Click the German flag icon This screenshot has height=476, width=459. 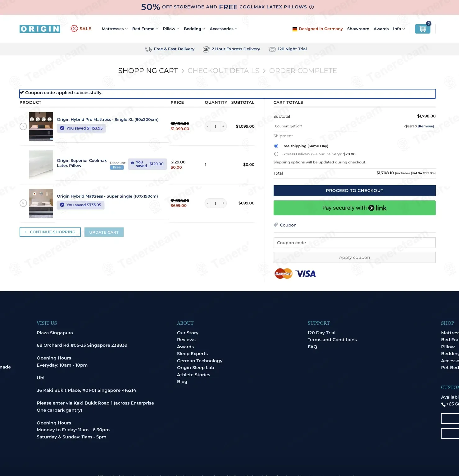coord(295,29)
